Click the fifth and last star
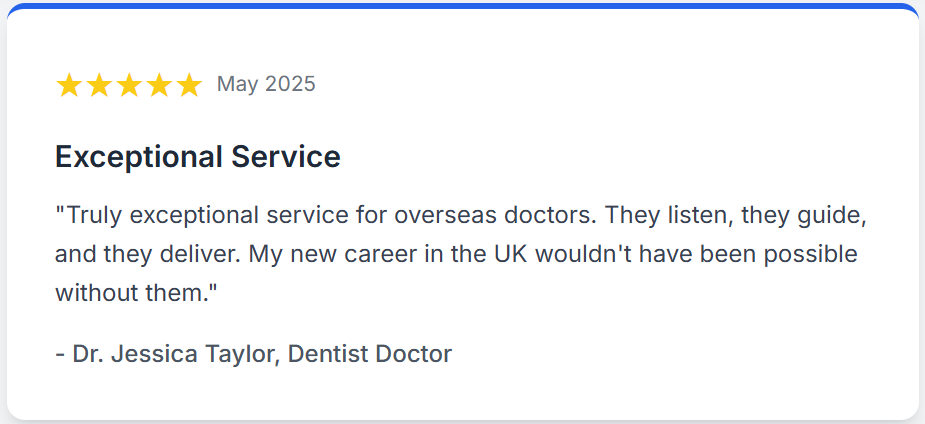The width and height of the screenshot is (925, 424). point(189,85)
